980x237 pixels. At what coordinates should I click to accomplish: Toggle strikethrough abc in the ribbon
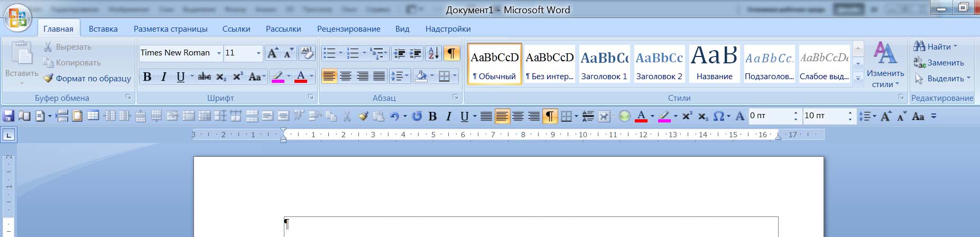(x=204, y=77)
